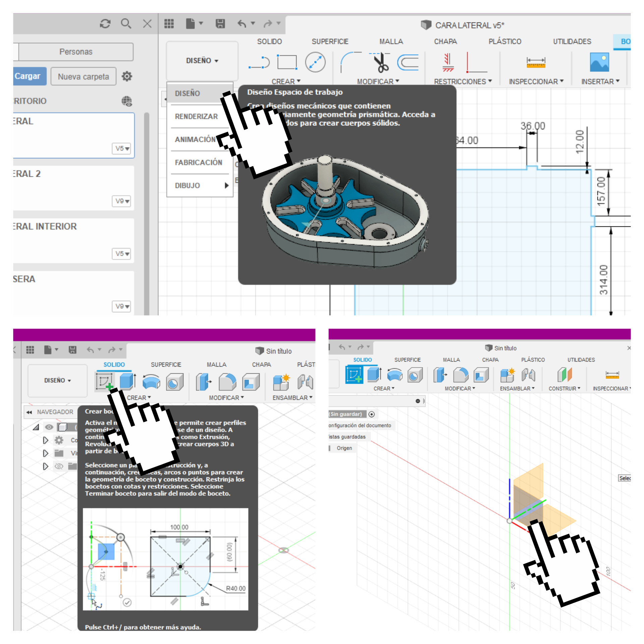The height and width of the screenshot is (644, 644).
Task: Open the DISEÑO workspace dropdown in top window
Action: coord(202,61)
